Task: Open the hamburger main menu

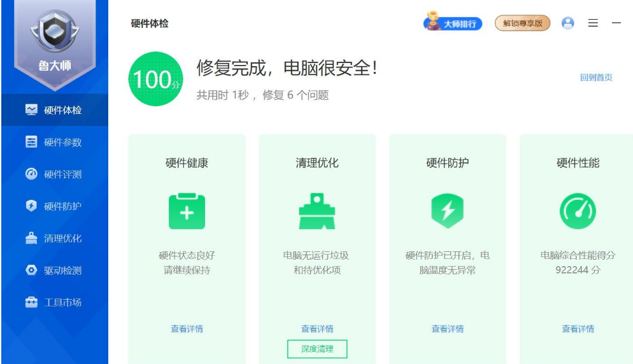Action: click(593, 23)
